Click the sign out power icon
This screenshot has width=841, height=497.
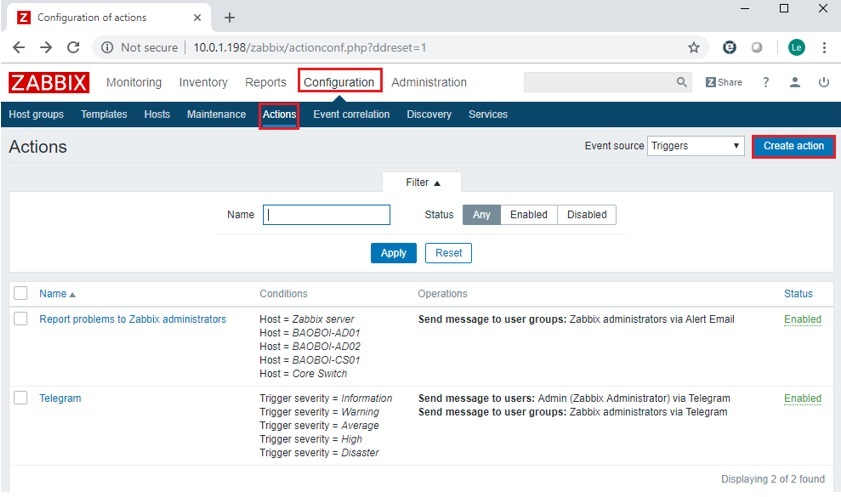824,82
